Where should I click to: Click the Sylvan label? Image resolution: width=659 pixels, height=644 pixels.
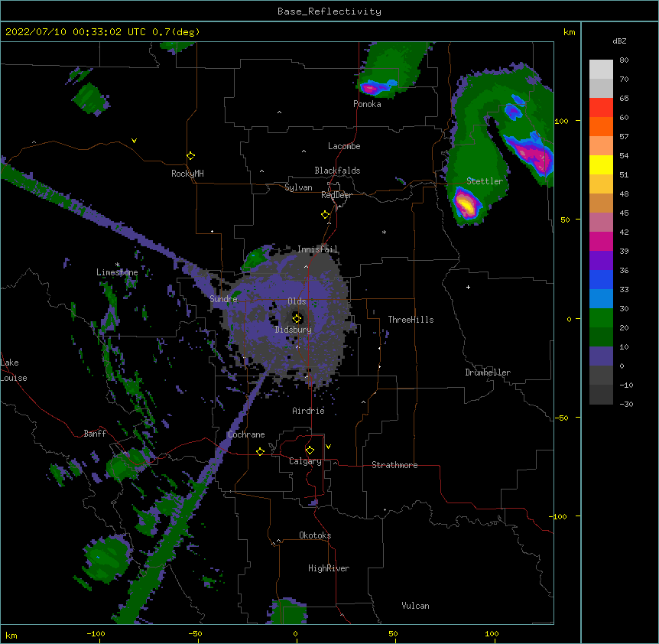pyautogui.click(x=298, y=187)
